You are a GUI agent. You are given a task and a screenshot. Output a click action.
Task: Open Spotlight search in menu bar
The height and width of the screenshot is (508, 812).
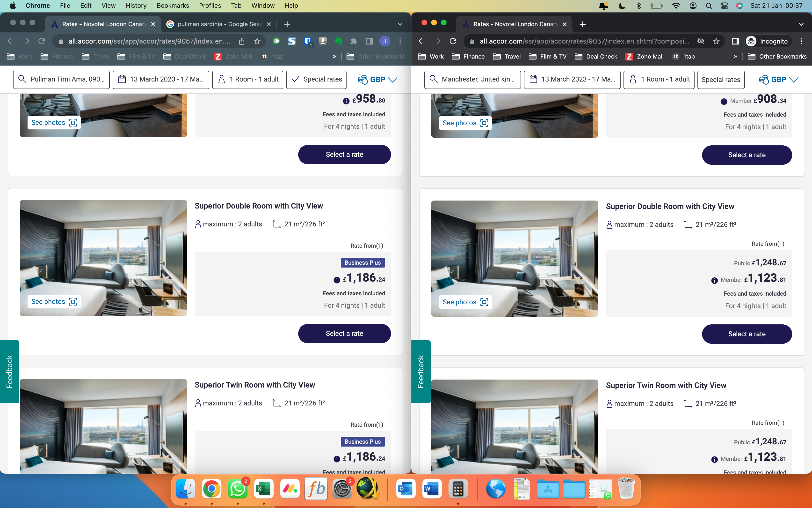(709, 6)
